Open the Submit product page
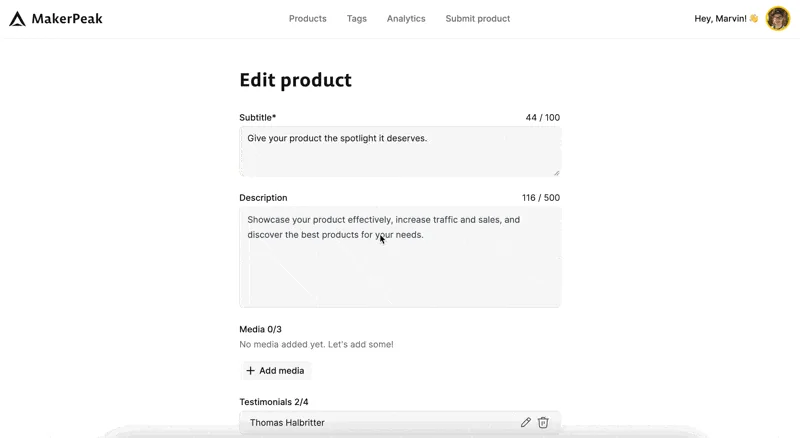 (x=477, y=19)
